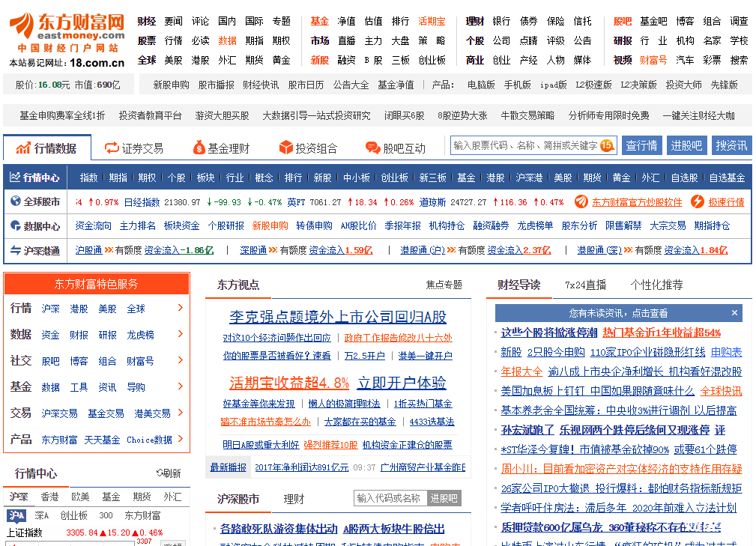Click the 活期宝 link in top navigation
Screen dimensions: 756x546
coord(432,21)
